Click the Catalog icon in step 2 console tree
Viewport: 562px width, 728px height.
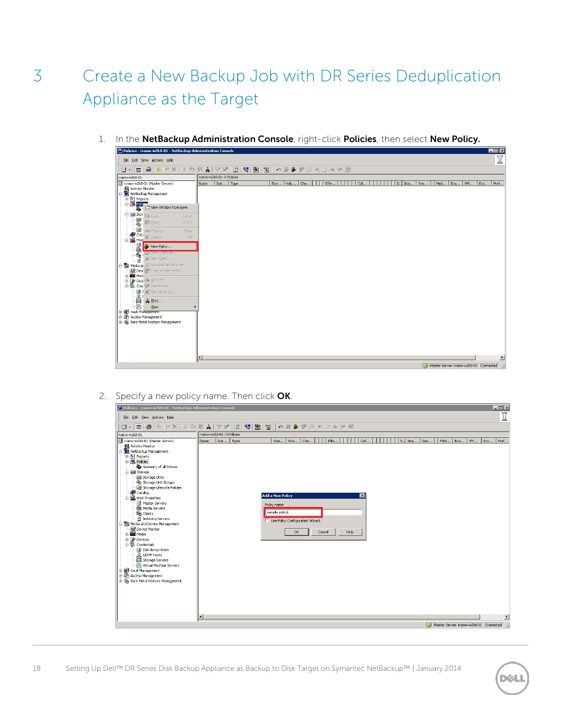133,493
